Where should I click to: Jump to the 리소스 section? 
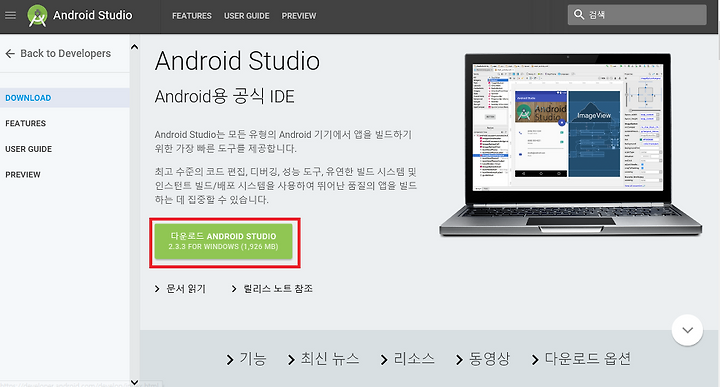coord(414,359)
